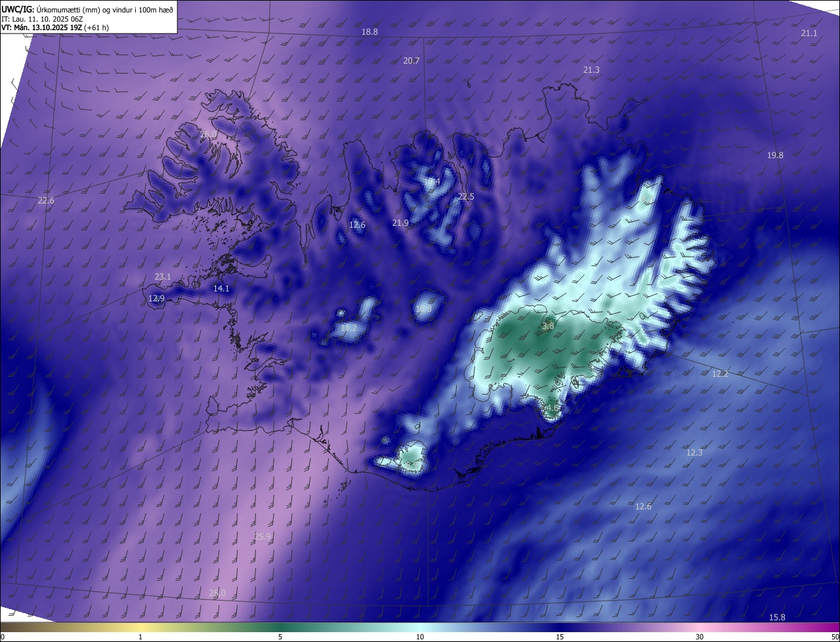This screenshot has width=840, height=642.
Task: Select the 14.1 value label
Action: point(221,289)
